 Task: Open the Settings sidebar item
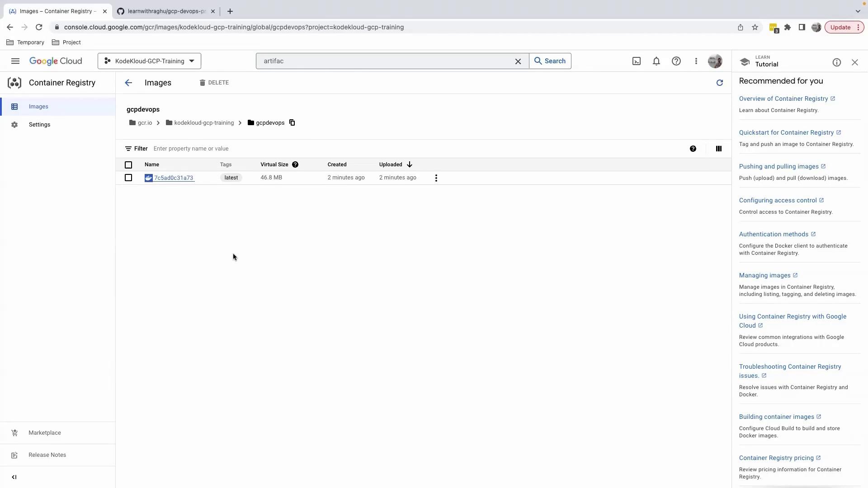coord(39,125)
